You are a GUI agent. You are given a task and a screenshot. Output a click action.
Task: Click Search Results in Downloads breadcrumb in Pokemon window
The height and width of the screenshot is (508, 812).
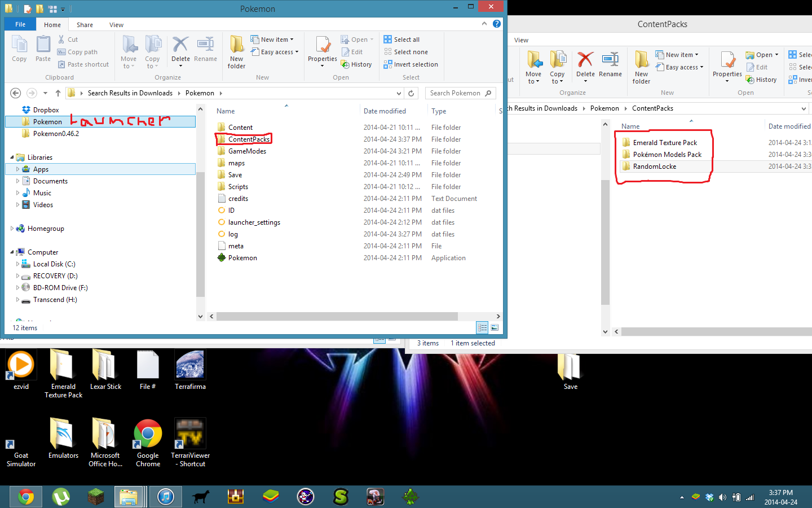(x=130, y=93)
